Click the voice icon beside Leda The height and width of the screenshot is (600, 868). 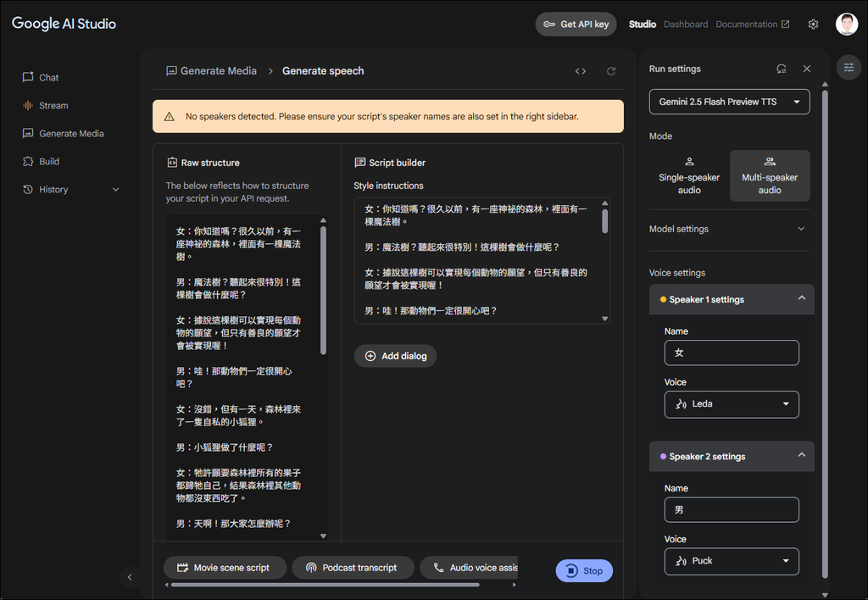coord(681,404)
